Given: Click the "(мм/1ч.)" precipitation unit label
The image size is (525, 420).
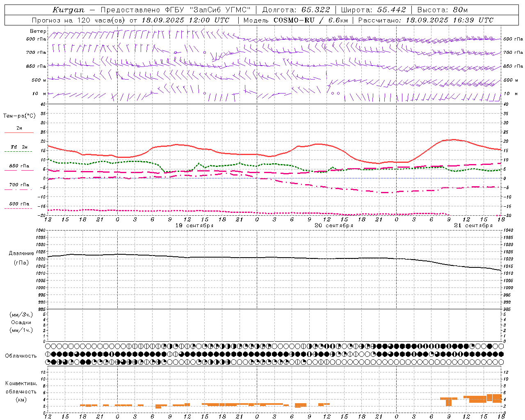Looking at the screenshot, I should pos(21,330).
